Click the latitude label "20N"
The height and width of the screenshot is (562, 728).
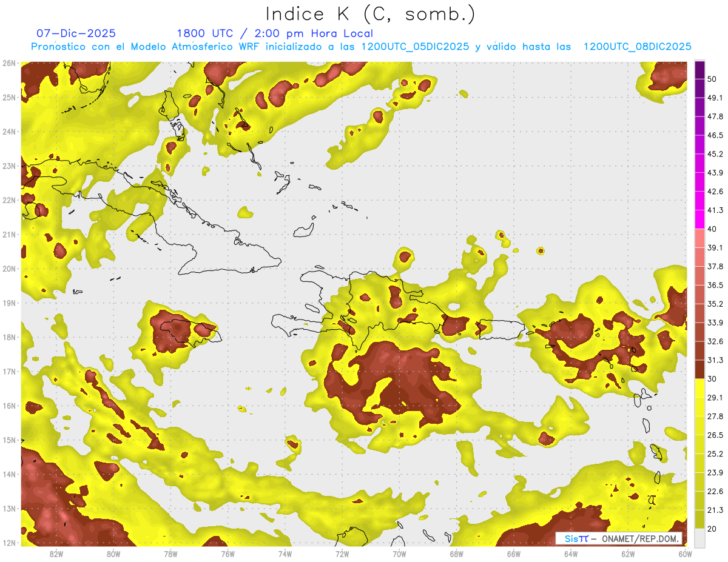click(8, 269)
